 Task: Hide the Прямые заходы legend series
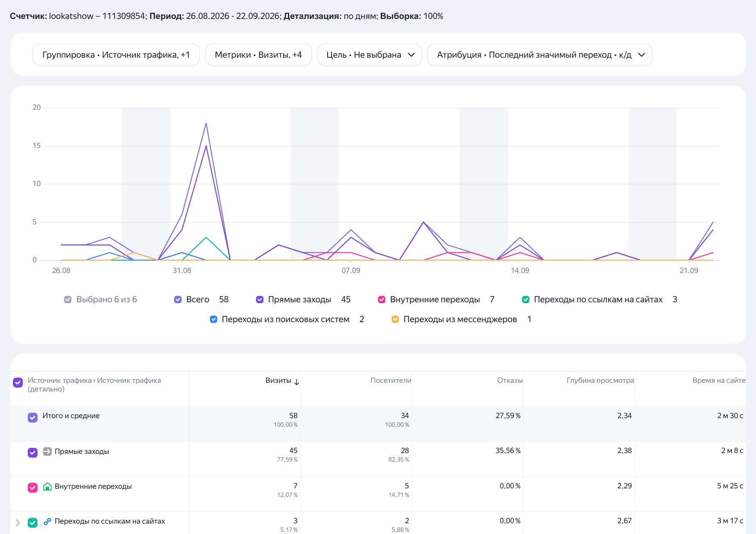(259, 299)
